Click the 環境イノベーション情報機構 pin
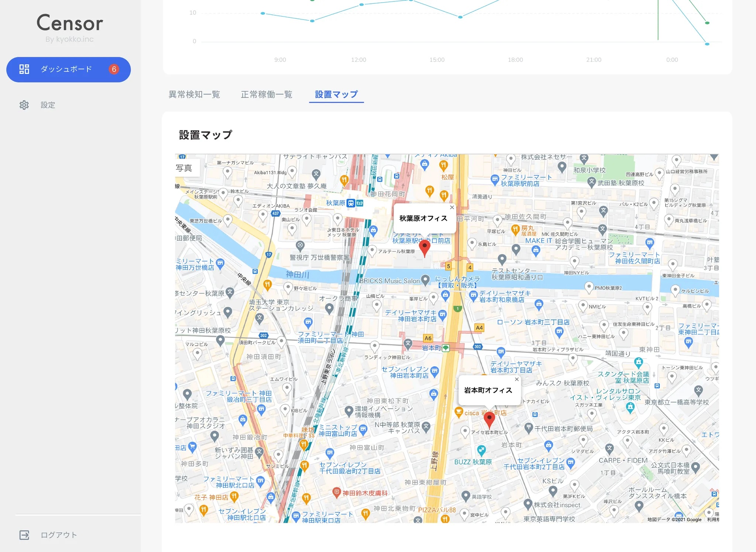756x552 pixels. click(x=349, y=411)
